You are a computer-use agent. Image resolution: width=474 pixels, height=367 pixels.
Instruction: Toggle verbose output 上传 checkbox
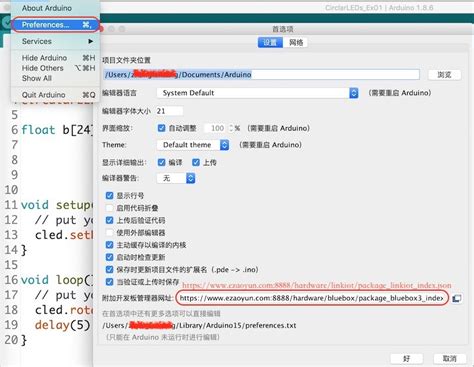[x=196, y=162]
